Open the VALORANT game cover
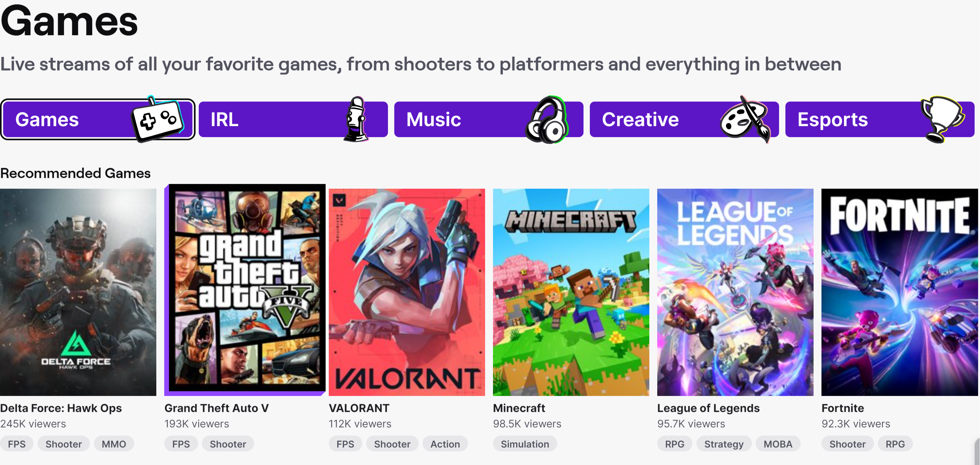This screenshot has height=465, width=980. point(407,292)
